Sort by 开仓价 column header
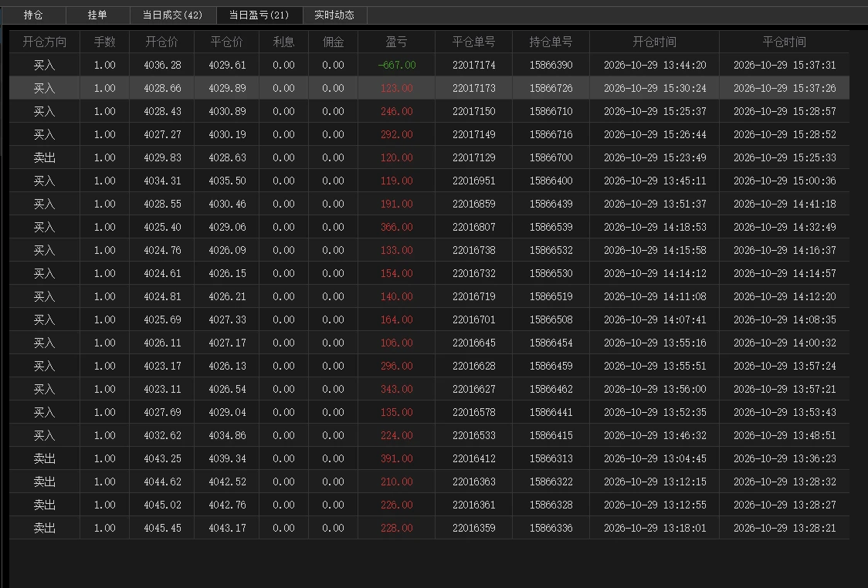Image resolution: width=868 pixels, height=588 pixels. 161,42
